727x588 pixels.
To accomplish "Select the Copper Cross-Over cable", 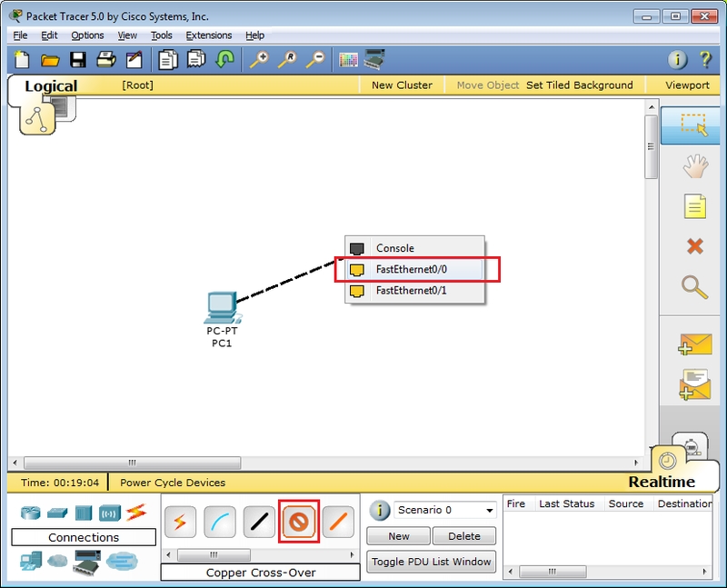I will coord(299,522).
